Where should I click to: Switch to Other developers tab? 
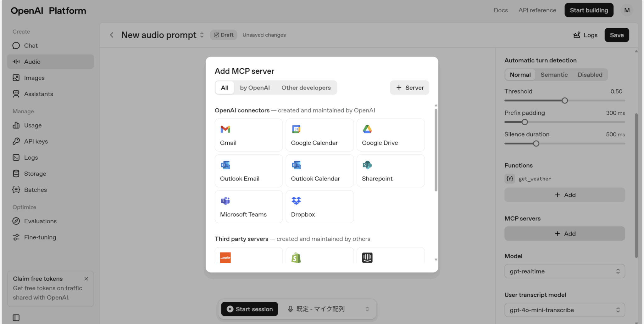(x=306, y=88)
